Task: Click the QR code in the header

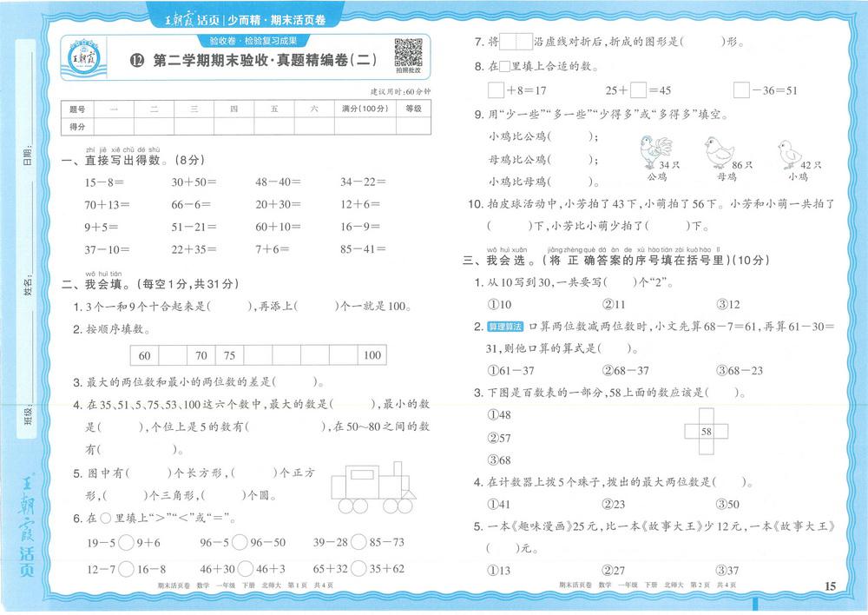Action: point(409,53)
